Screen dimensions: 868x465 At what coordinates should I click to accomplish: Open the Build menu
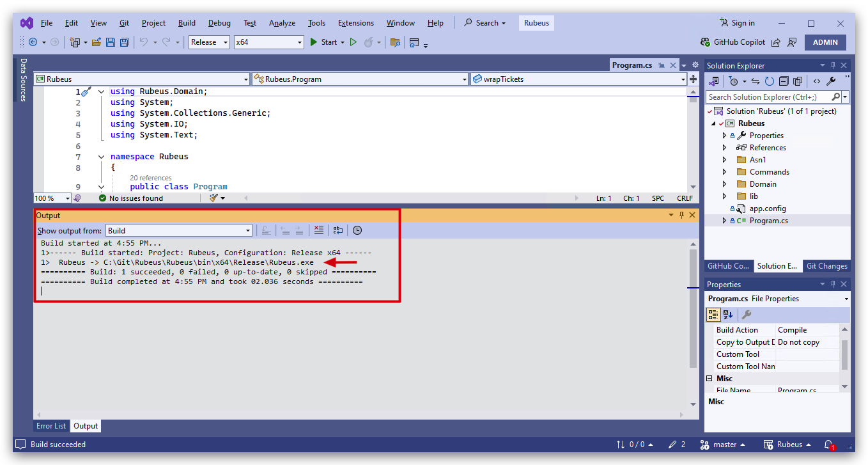[x=187, y=23]
